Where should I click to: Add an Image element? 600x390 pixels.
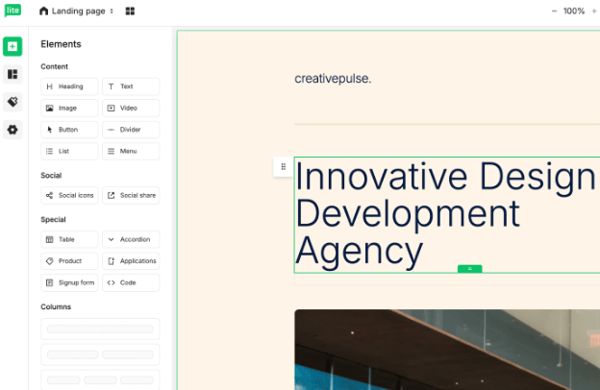[69, 108]
